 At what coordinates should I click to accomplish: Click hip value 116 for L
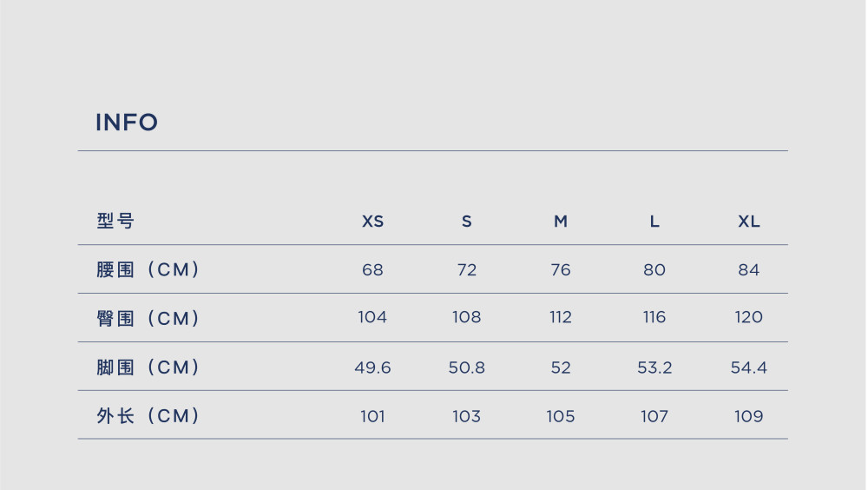[x=654, y=317]
